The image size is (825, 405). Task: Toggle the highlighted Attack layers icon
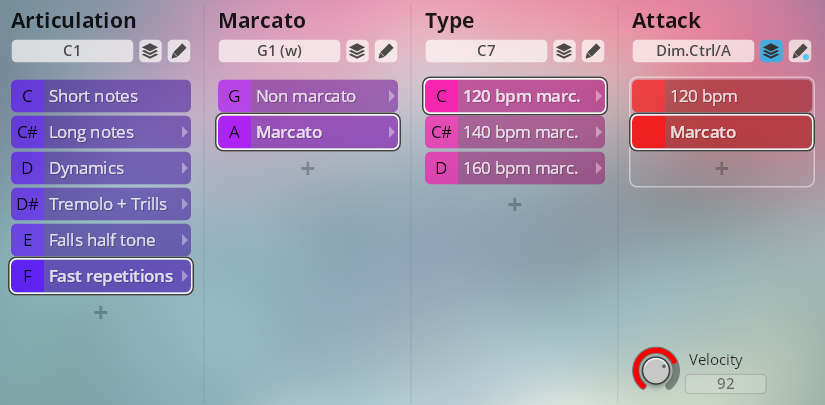click(x=771, y=51)
